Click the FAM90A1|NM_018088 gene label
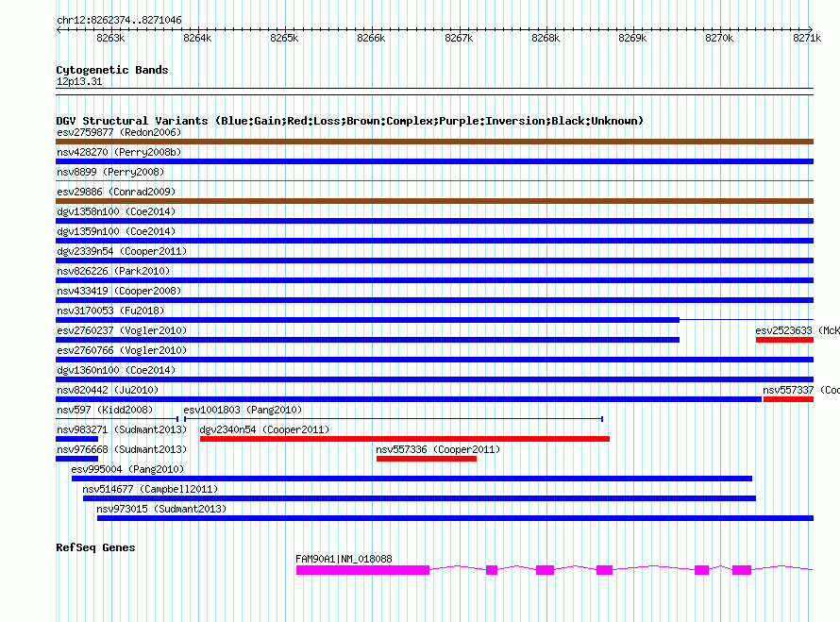This screenshot has height=622, width=840. tap(344, 559)
